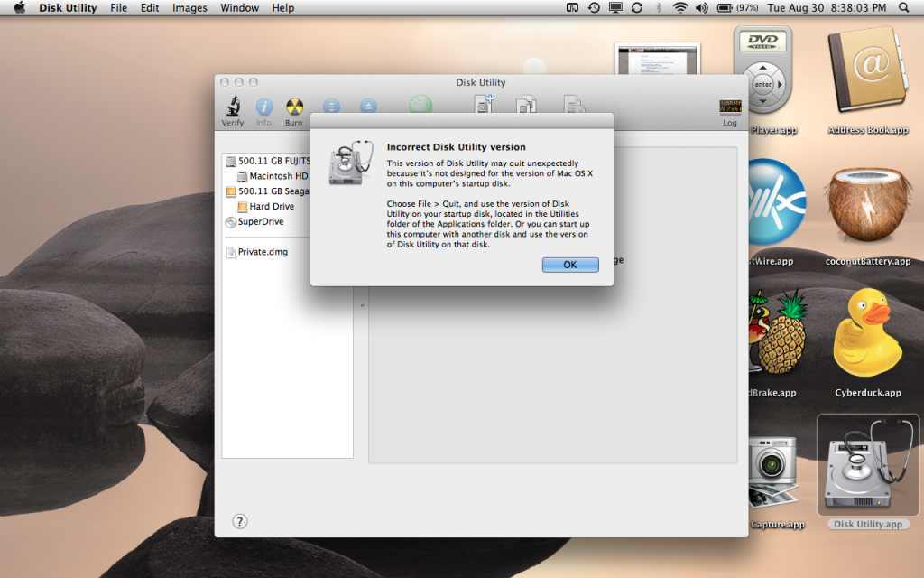924x578 pixels.
Task: Click the sync menu bar icon
Action: [637, 7]
